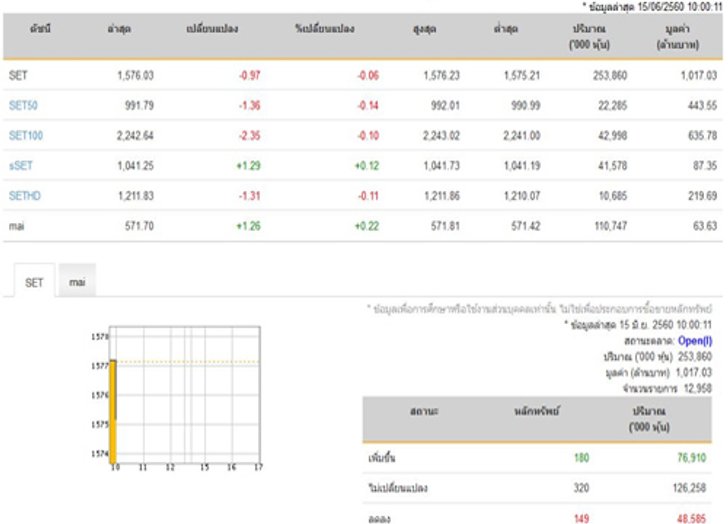
Task: Select SET50 value 443.55
Action: (x=702, y=105)
